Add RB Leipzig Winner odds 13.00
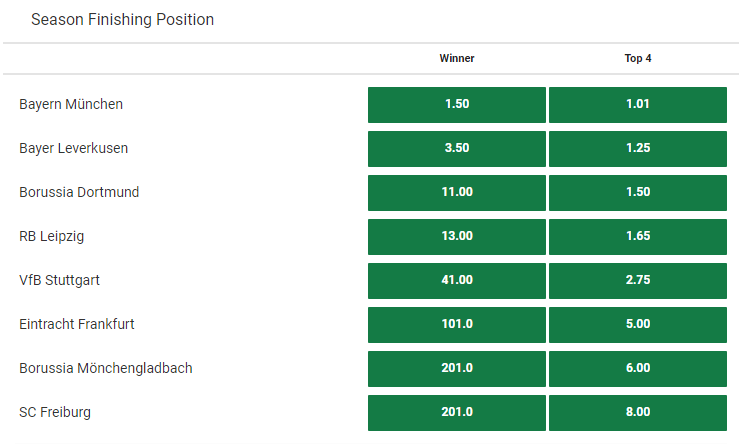 coord(457,237)
